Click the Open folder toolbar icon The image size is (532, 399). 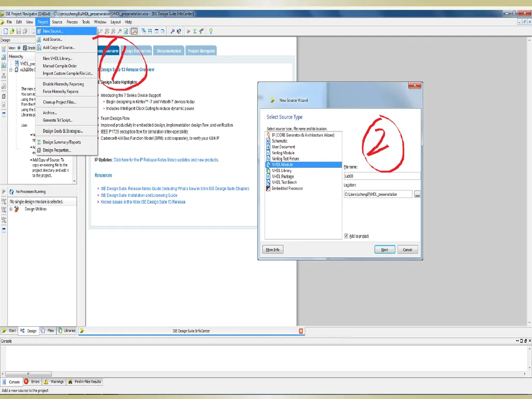coord(12,31)
